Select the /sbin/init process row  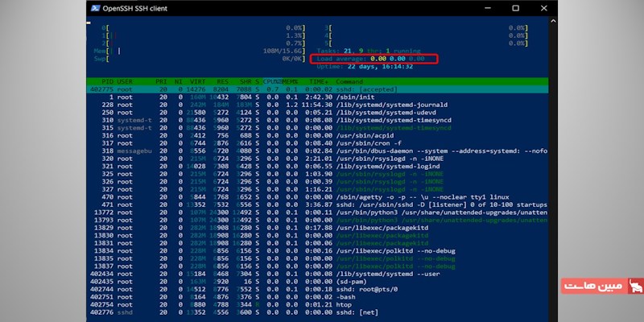tap(317, 97)
